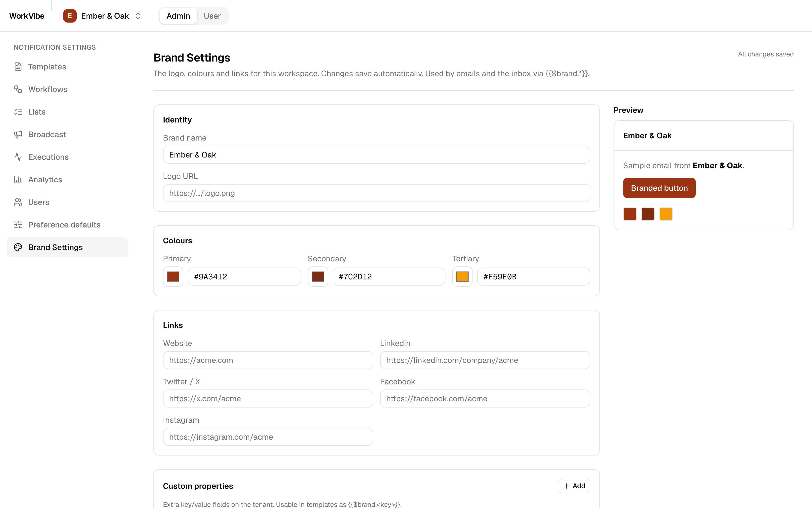This screenshot has width=812, height=508.
Task: Open Preference defaults
Action: click(x=67, y=225)
